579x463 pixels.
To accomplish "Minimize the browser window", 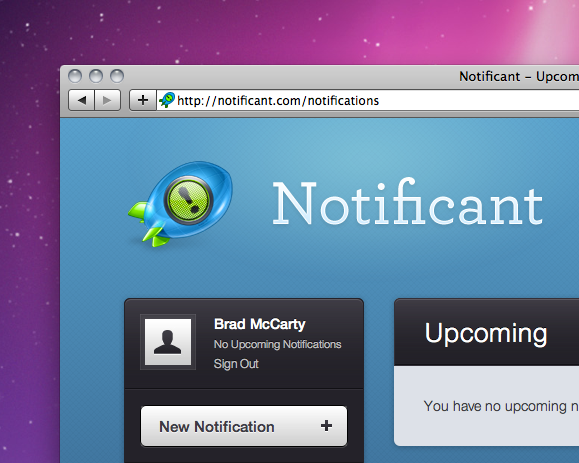I will click(x=96, y=76).
